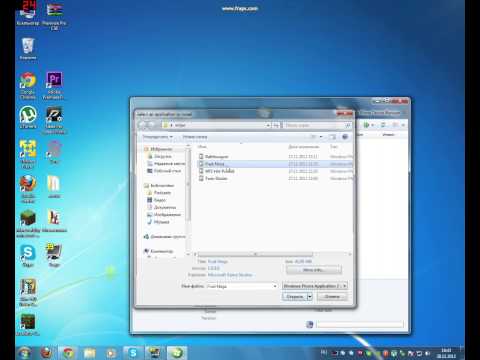Screen dimensions: 480x360
Task: Click the sidebar vertical scrollbar
Action: click(188, 184)
